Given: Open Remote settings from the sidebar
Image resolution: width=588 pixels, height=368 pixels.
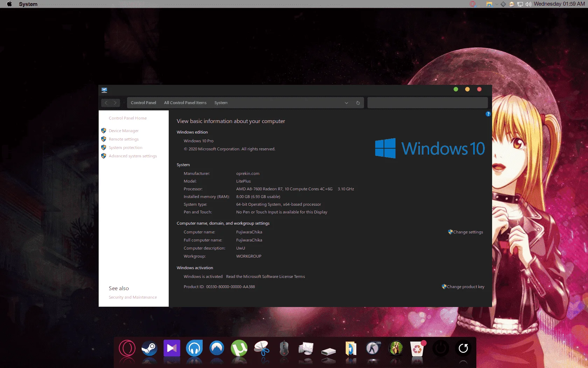Looking at the screenshot, I should (124, 139).
